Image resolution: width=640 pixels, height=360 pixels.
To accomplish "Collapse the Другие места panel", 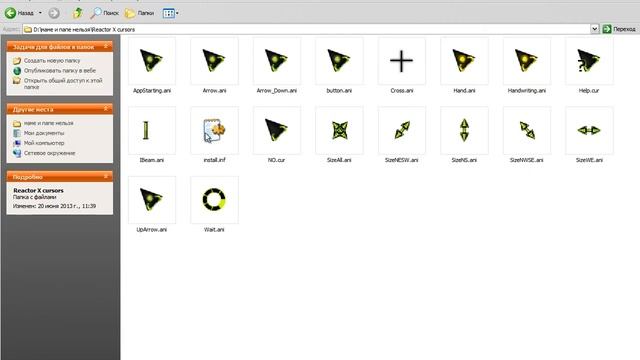I will click(106, 109).
